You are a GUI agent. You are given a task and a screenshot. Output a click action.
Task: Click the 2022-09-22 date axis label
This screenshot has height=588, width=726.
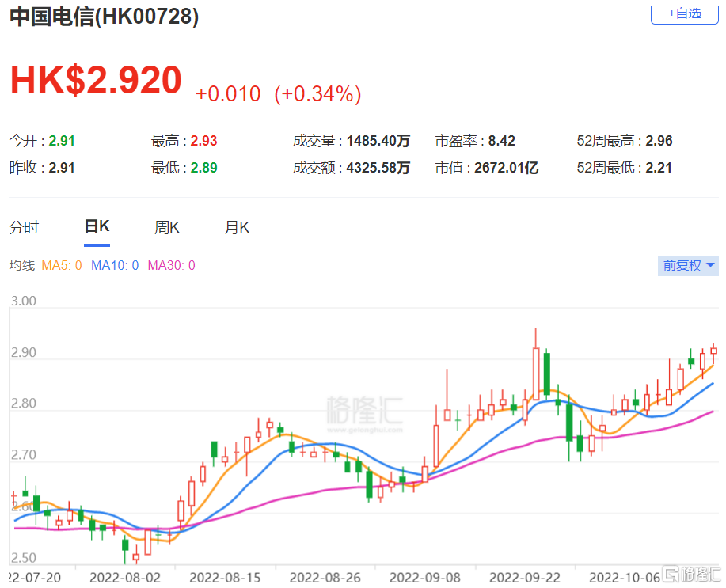[x=525, y=578]
